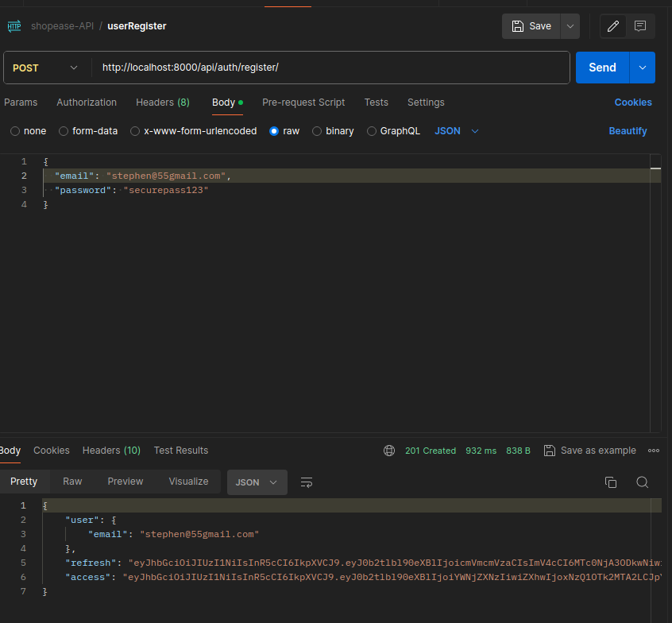This screenshot has height=623, width=672.
Task: Open the shopease-API collection breadcrumb
Action: pyautogui.click(x=62, y=26)
